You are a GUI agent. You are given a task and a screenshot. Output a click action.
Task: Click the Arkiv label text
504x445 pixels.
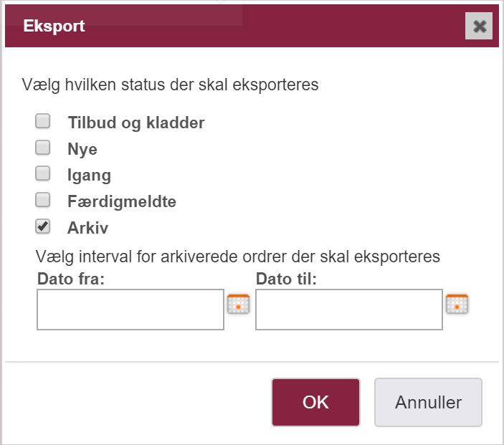tap(87, 228)
